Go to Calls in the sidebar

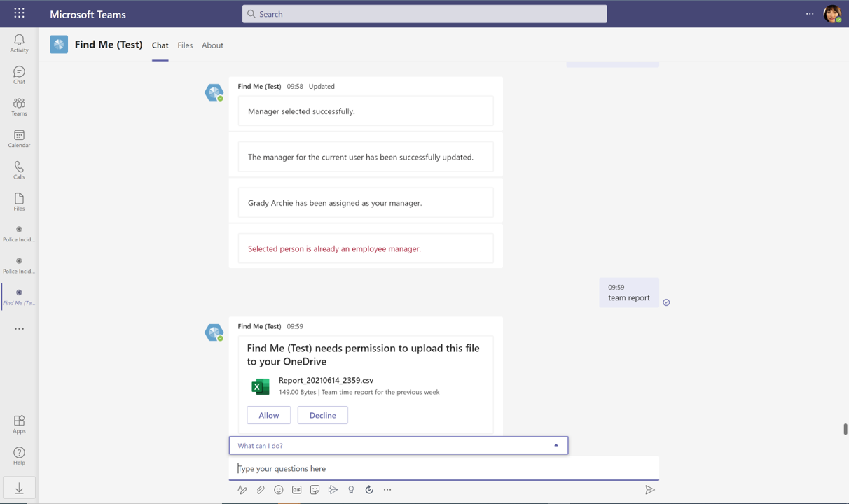coord(19,170)
